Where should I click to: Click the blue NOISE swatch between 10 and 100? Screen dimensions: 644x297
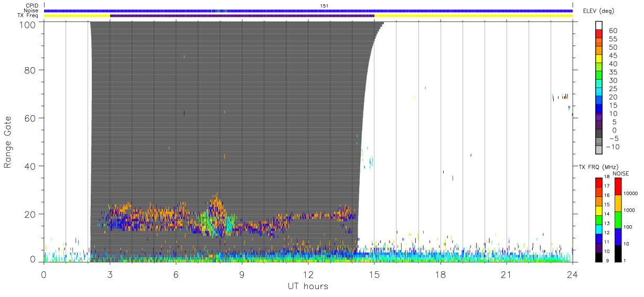pos(618,236)
